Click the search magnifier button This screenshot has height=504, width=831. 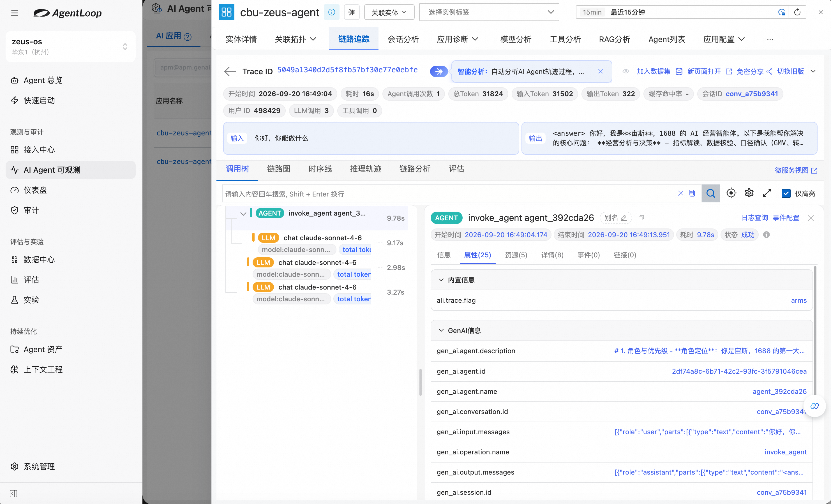(x=711, y=193)
